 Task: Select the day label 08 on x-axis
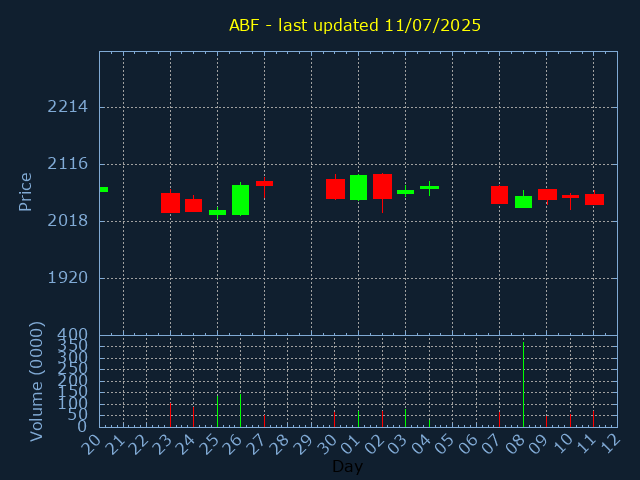coord(514,444)
